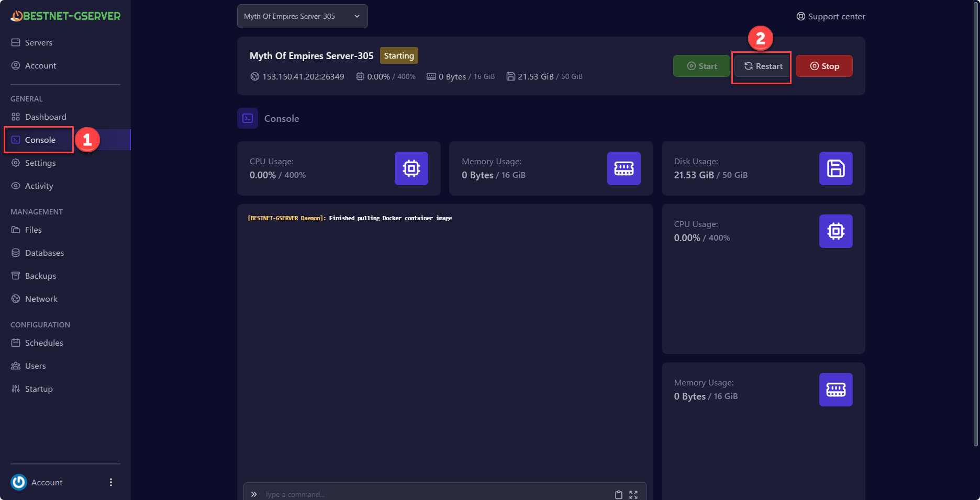Open the Files manager
The width and height of the screenshot is (980, 500).
33,230
